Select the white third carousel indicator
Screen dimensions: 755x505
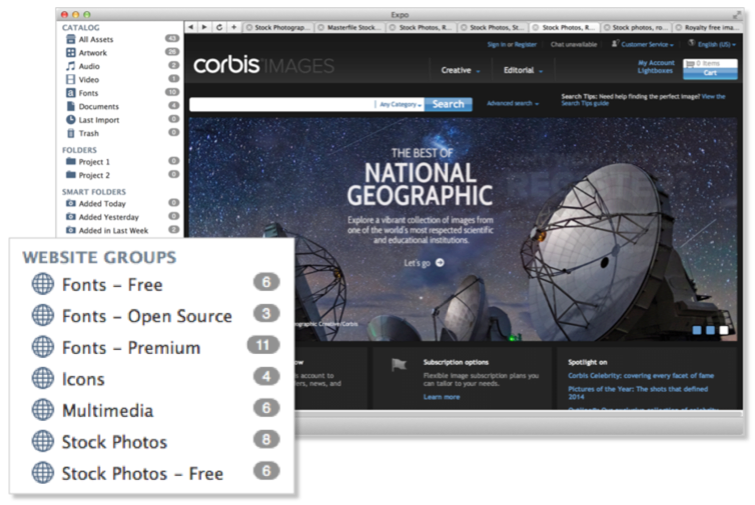click(724, 330)
